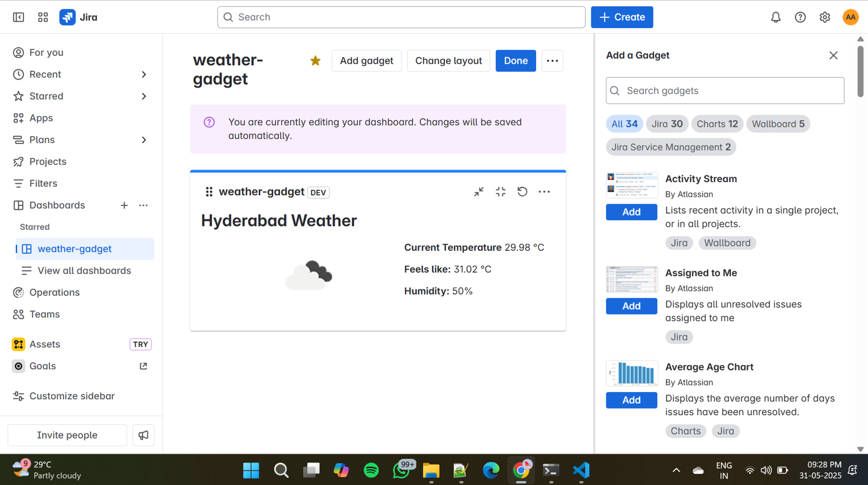This screenshot has height=485, width=868.
Task: Expand the Plans menu chevron
Action: click(x=144, y=140)
